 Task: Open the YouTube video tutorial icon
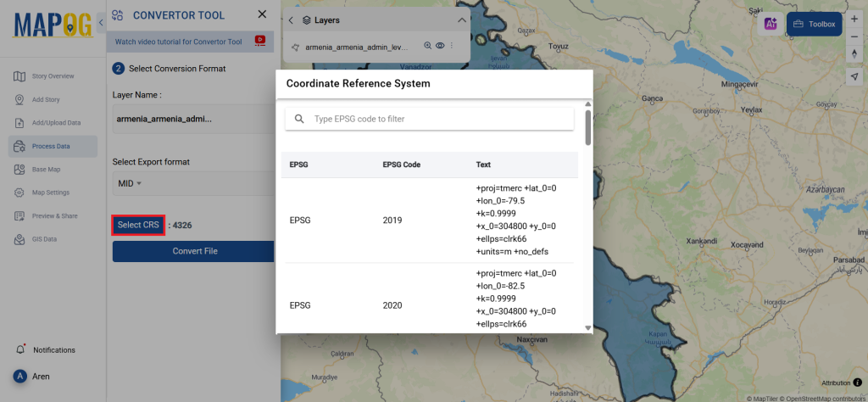pos(259,41)
